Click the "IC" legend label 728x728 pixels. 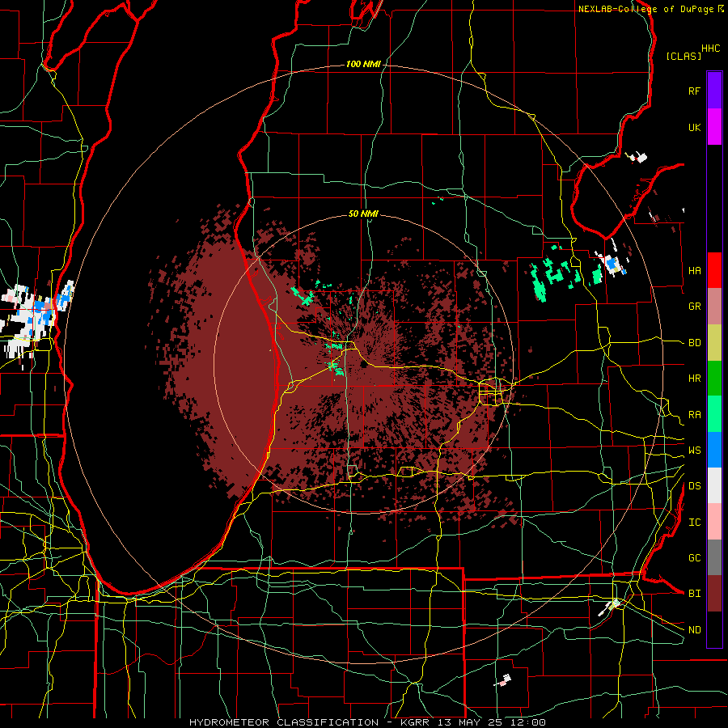pos(695,523)
